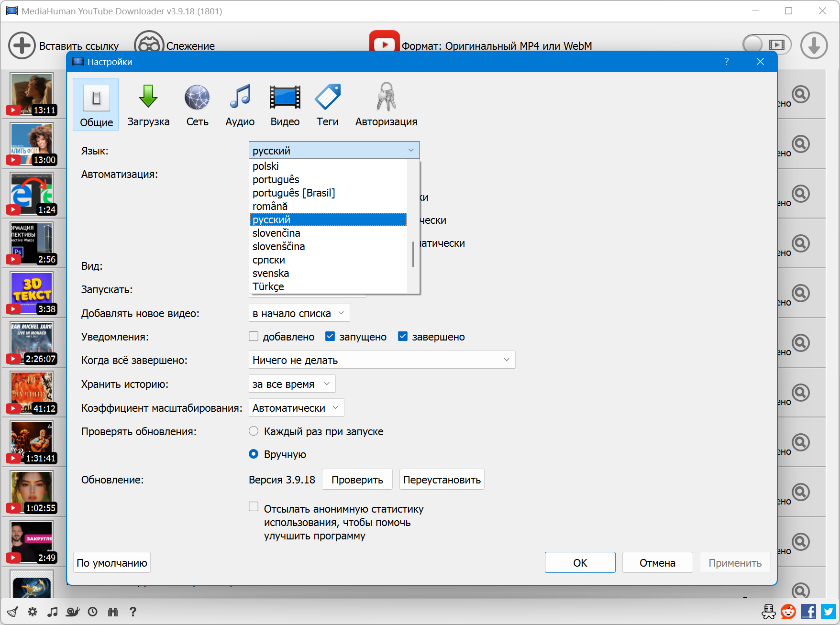Click the Проверить update button
This screenshot has height=625, width=840.
[x=357, y=480]
